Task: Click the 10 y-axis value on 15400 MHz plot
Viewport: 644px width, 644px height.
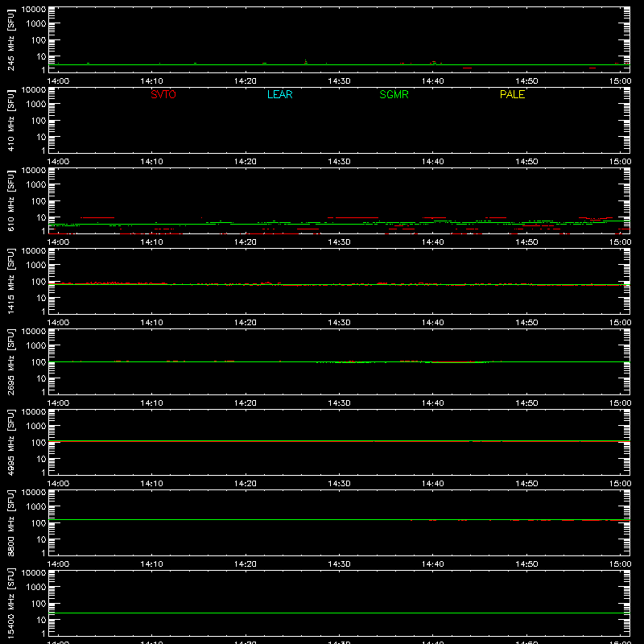Action: 41,620
